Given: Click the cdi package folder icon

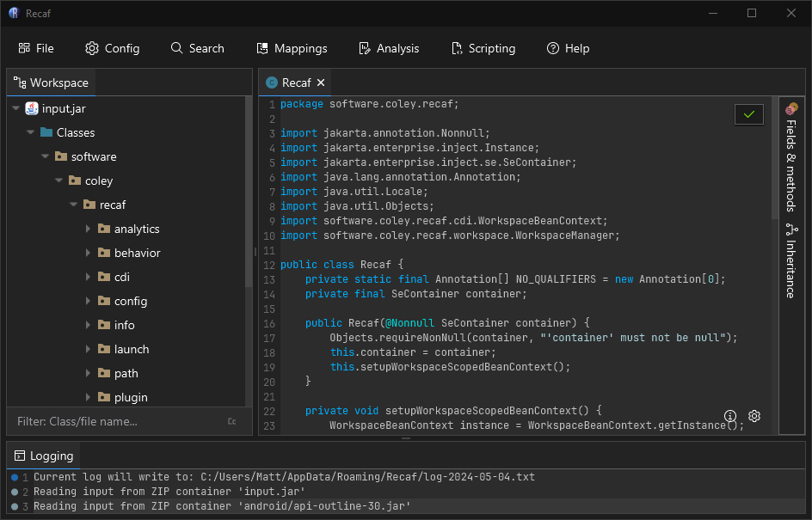Looking at the screenshot, I should [x=104, y=277].
